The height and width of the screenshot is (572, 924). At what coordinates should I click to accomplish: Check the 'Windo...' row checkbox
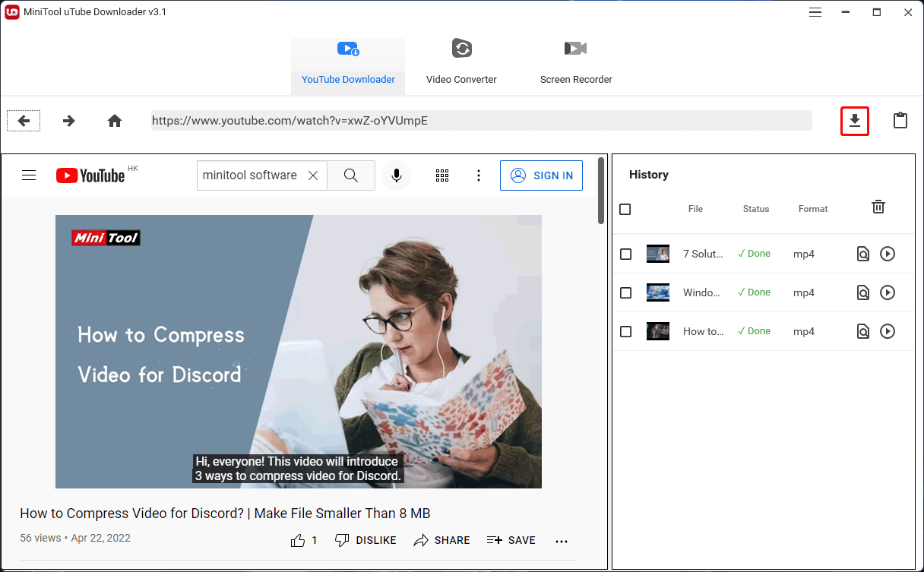tap(626, 292)
